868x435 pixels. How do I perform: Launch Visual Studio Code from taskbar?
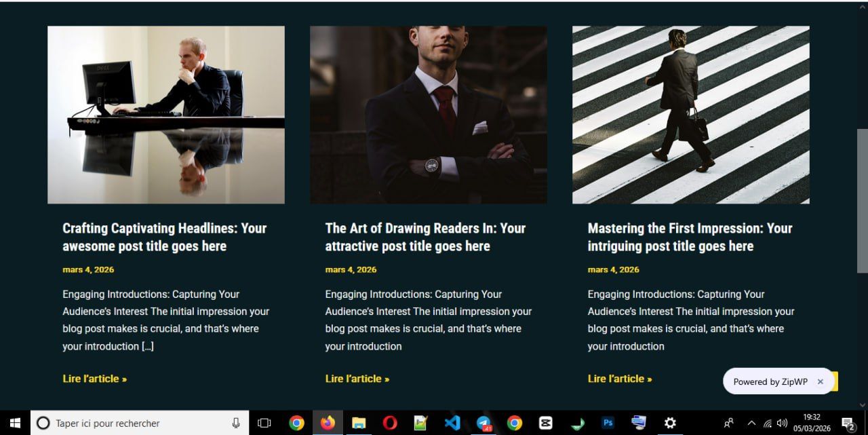click(452, 423)
